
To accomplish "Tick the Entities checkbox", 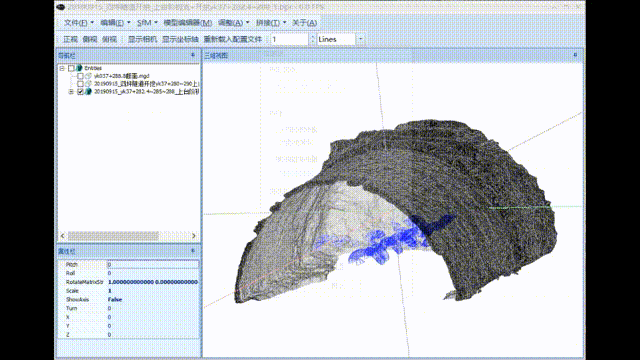I will 71,68.
